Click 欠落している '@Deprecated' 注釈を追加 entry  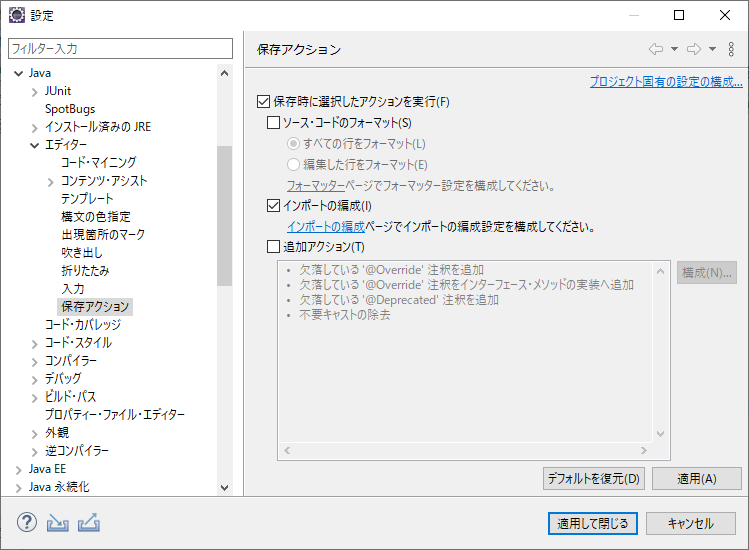coord(399,300)
